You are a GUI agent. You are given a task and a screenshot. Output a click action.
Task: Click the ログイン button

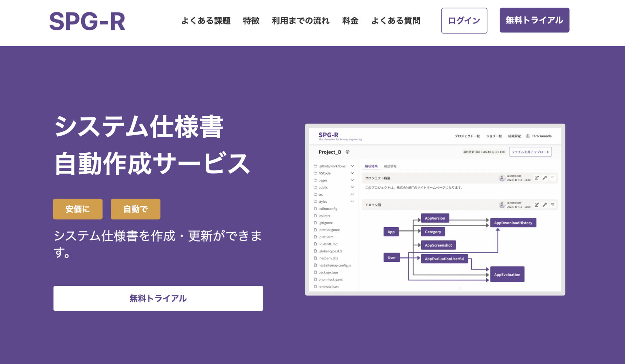(x=464, y=21)
